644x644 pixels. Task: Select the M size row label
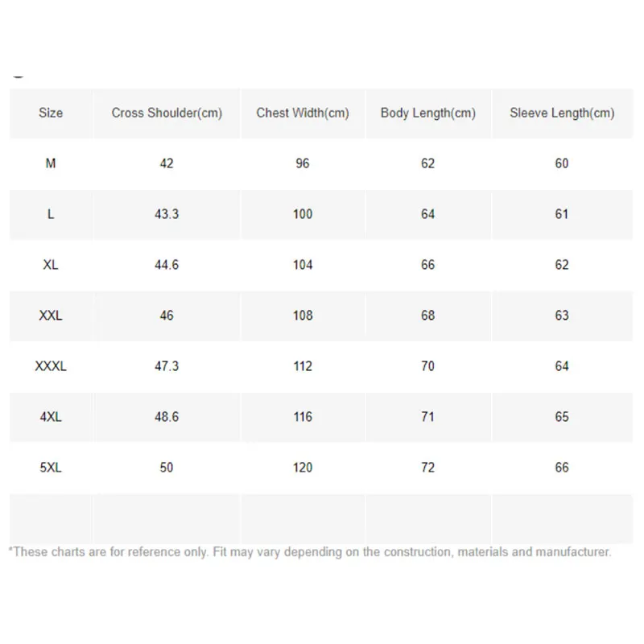pyautogui.click(x=51, y=163)
